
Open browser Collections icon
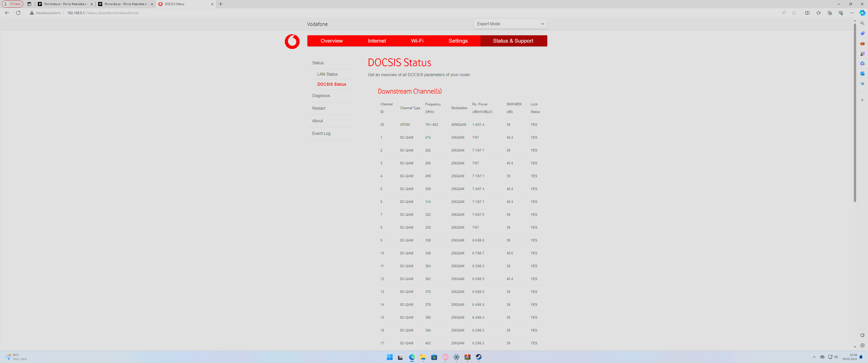pyautogui.click(x=829, y=13)
